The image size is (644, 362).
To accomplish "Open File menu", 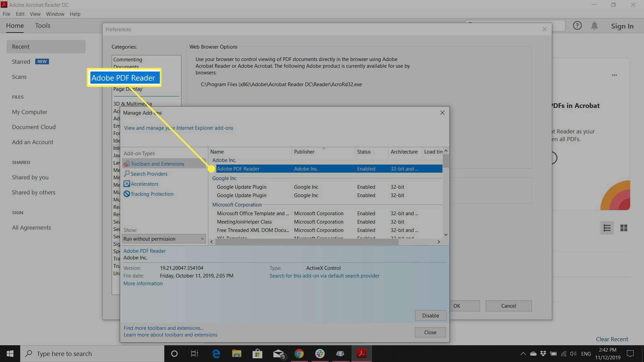I will pos(6,14).
